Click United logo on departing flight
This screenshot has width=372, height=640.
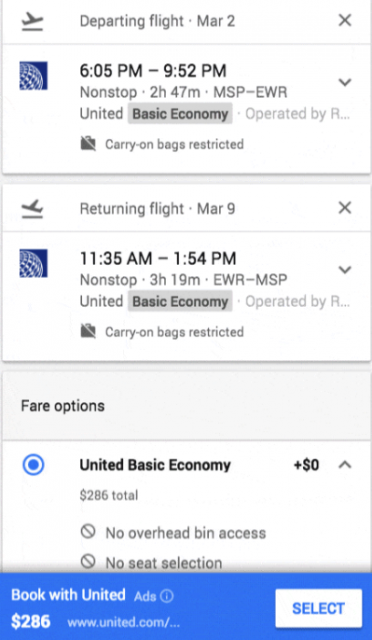tap(33, 76)
